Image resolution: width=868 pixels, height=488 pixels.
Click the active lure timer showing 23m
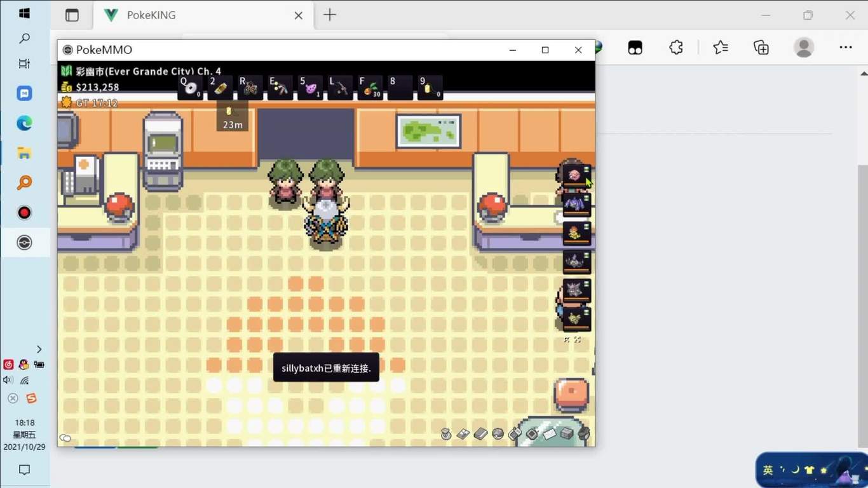click(x=232, y=118)
